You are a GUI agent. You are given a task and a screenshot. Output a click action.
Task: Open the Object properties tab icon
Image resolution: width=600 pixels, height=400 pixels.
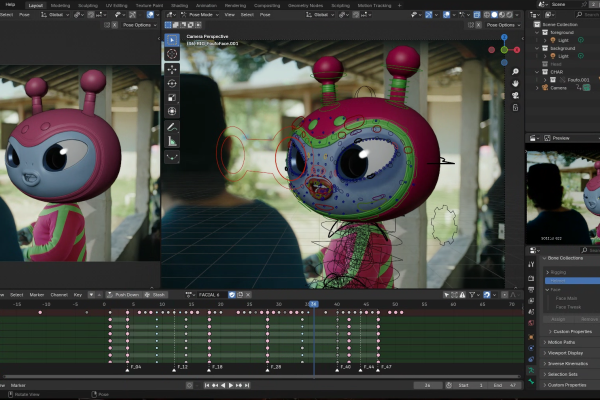click(x=531, y=337)
